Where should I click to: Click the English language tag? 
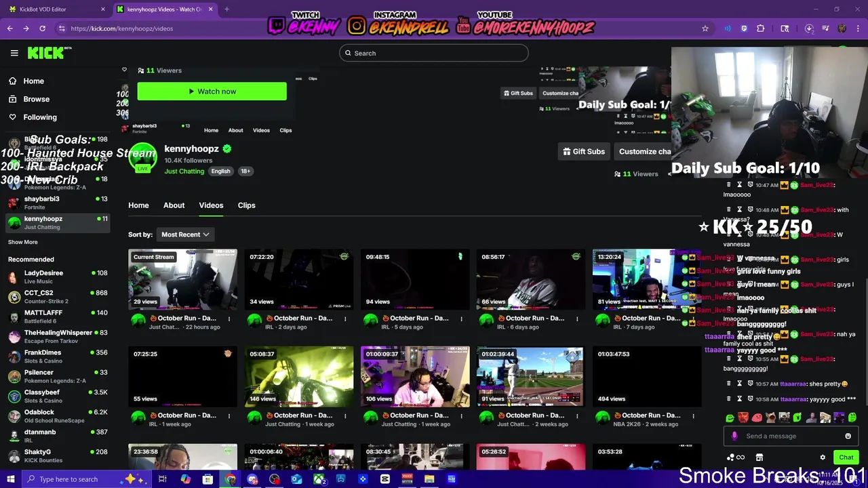coord(220,171)
